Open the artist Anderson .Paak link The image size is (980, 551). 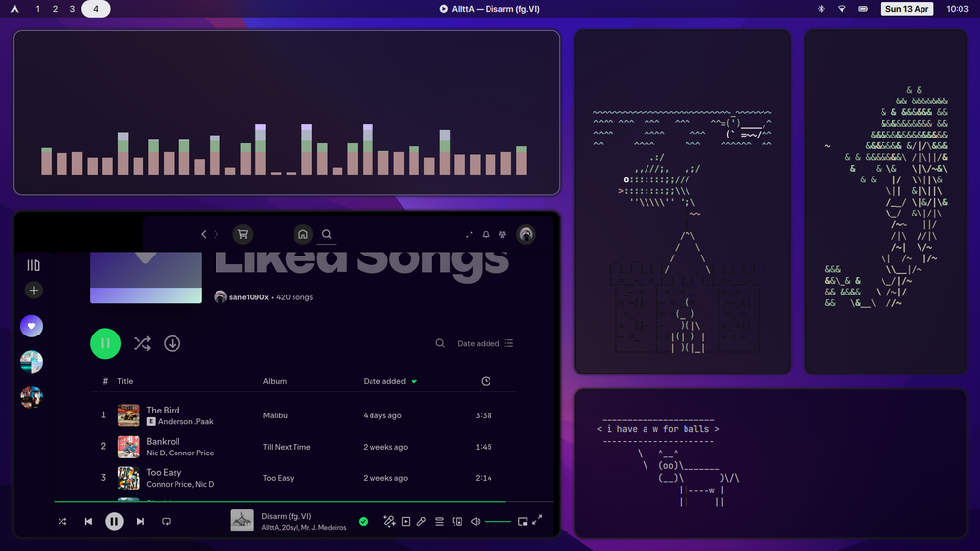[x=185, y=421]
